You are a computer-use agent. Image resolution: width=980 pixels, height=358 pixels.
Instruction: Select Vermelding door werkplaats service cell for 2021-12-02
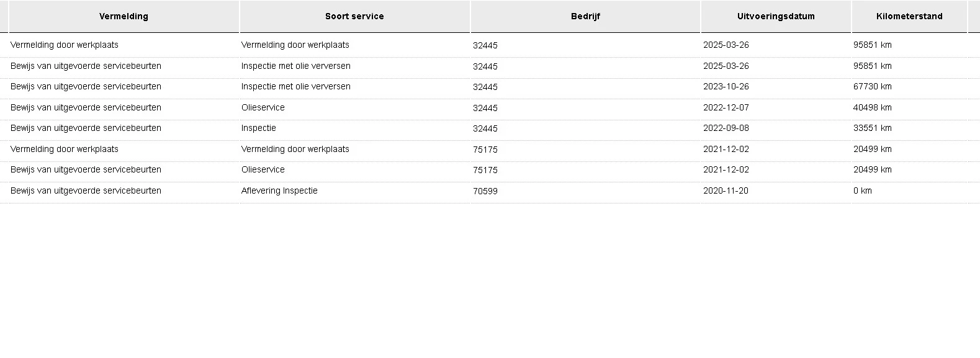click(295, 150)
